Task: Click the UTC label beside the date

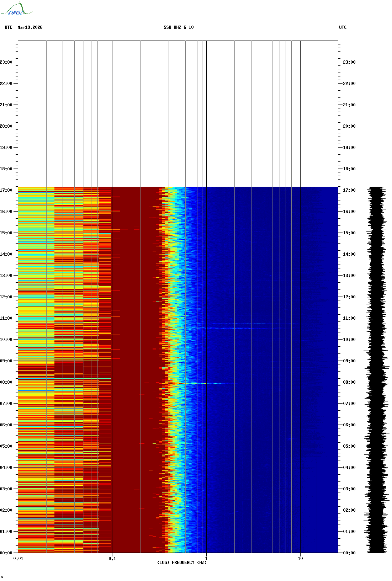Action: 9,27
